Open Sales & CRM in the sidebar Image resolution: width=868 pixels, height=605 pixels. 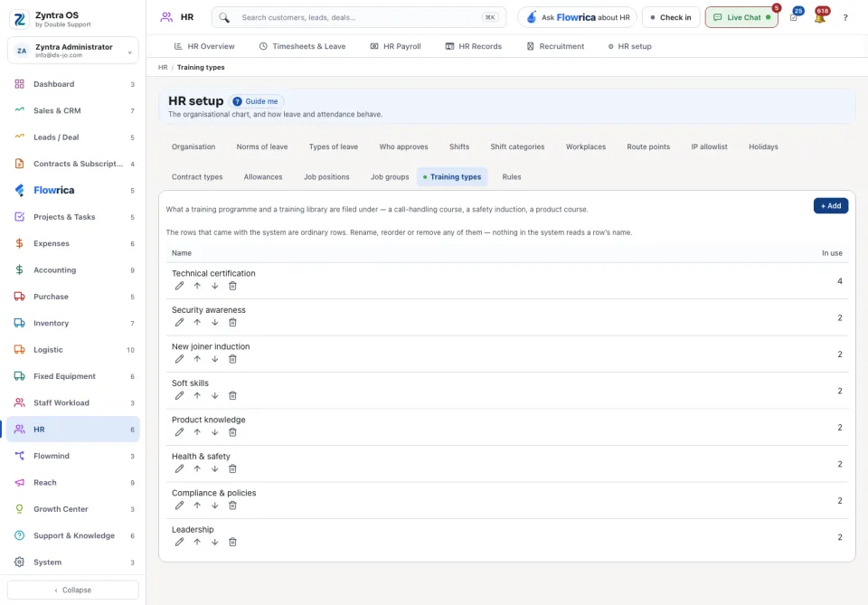73,110
